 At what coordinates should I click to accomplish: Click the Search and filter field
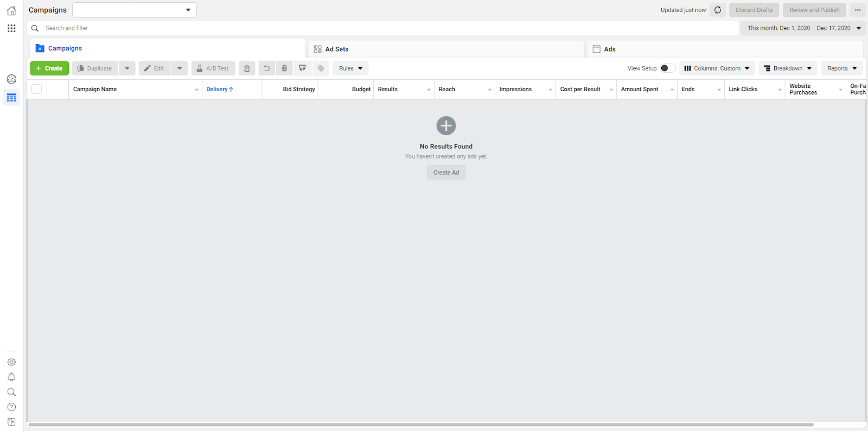pyautogui.click(x=383, y=28)
